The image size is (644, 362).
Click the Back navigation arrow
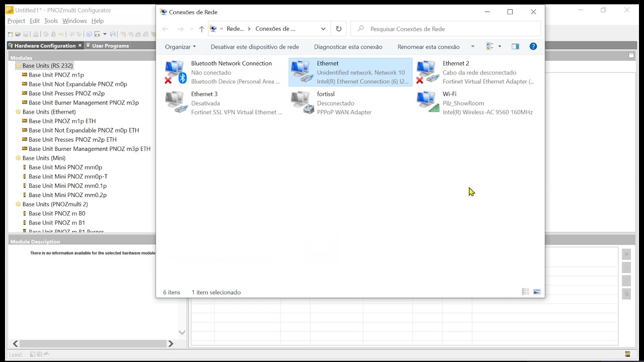166,29
